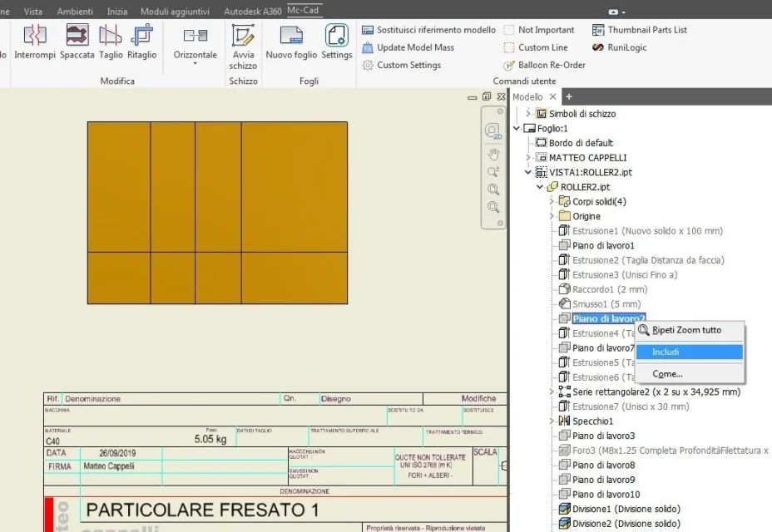Open the Mc-Cad ribbon tab
This screenshot has width=772, height=532.
pyautogui.click(x=303, y=10)
